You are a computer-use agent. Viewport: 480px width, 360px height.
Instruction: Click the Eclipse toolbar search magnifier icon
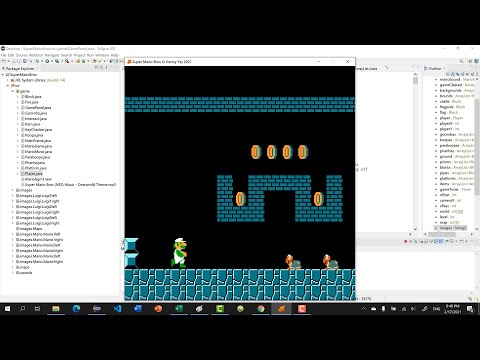pyautogui.click(x=462, y=61)
